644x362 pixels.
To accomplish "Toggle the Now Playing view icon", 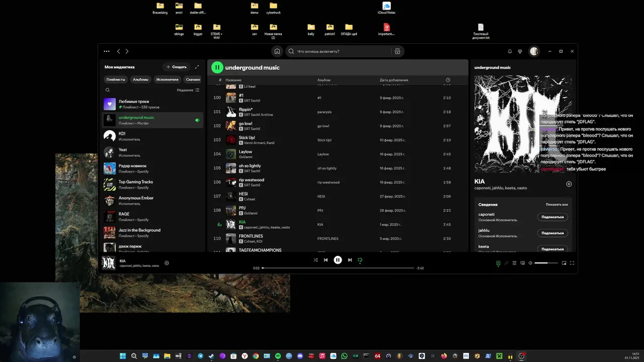I will (498, 263).
